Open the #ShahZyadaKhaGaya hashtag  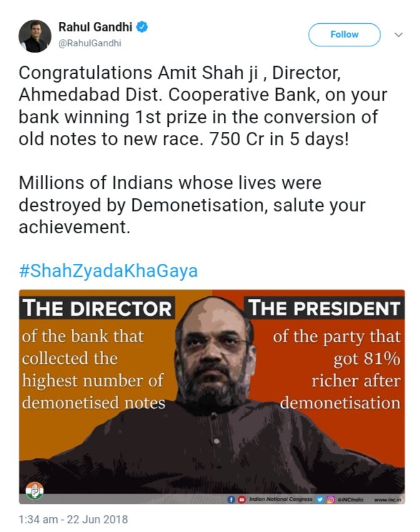[x=108, y=271]
